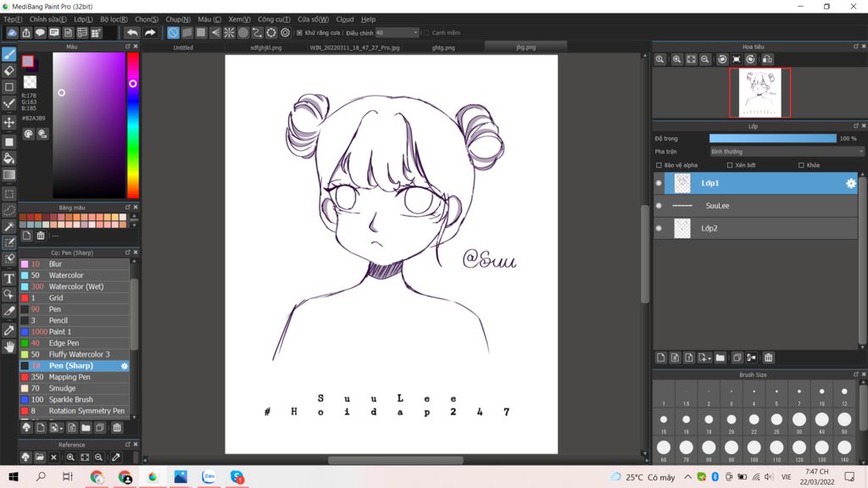Hide the SuuLee layer visibility
The height and width of the screenshot is (488, 868).
coord(659,206)
